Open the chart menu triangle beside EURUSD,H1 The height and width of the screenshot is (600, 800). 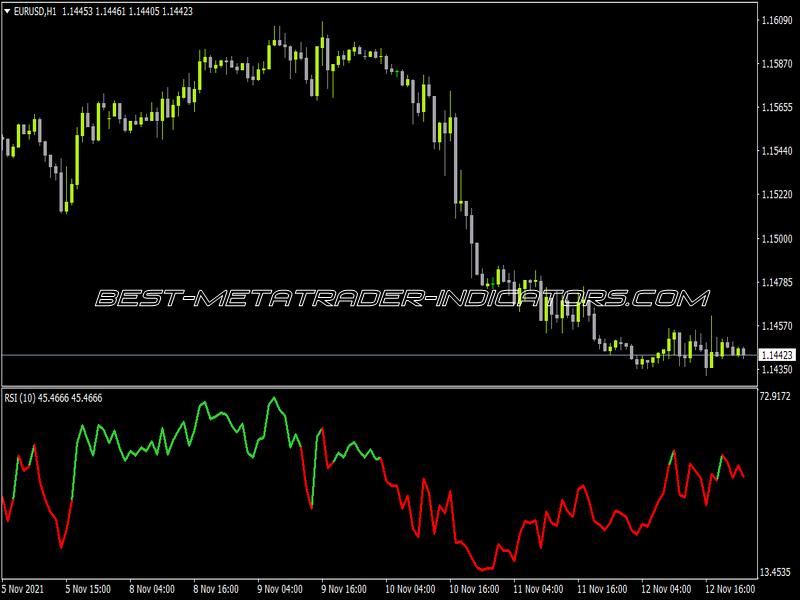8,11
